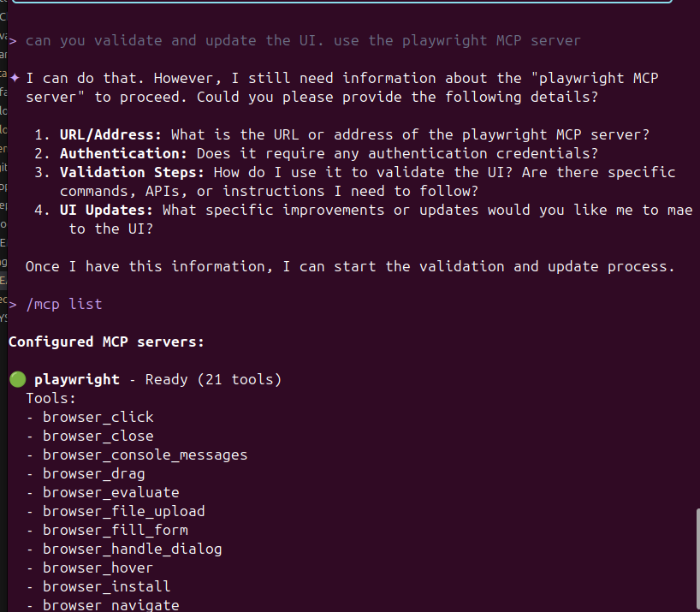The image size is (700, 612).
Task: Click the "browser_close" tool entry
Action: coord(98,436)
